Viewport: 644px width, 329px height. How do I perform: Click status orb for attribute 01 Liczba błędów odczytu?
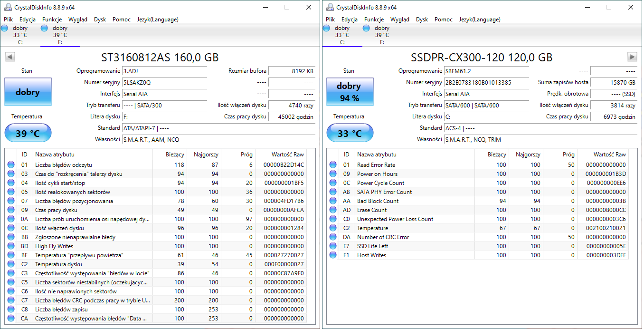pyautogui.click(x=11, y=165)
